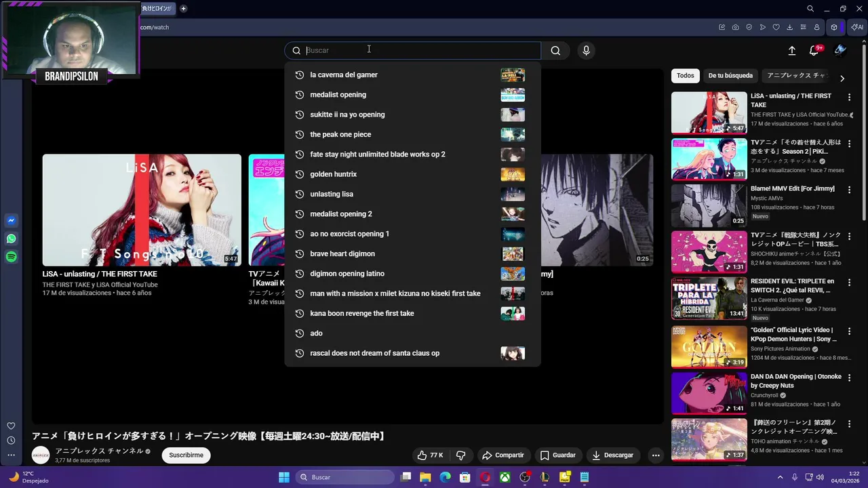The width and height of the screenshot is (868, 488).
Task: Show hidden system tray icons chevron
Action: coord(780,477)
